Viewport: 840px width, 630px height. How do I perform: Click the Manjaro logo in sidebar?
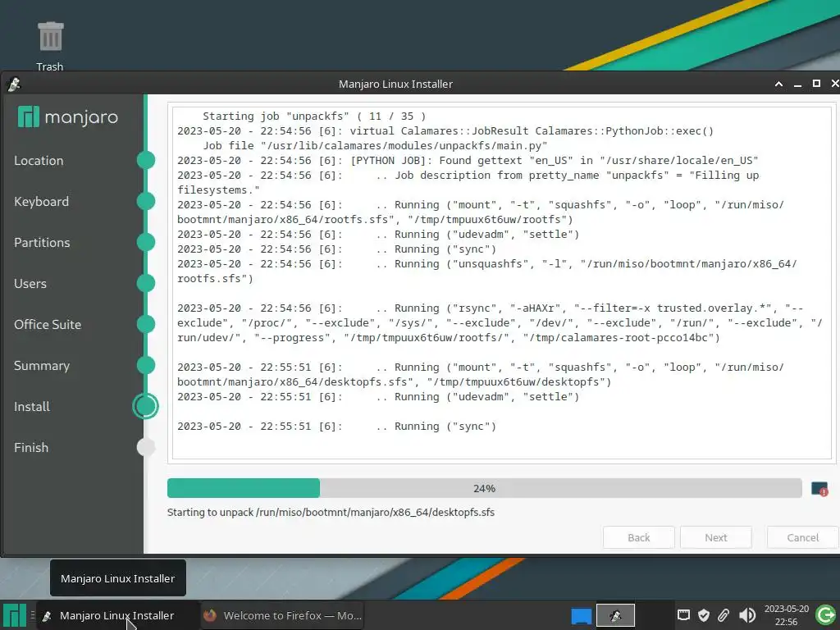pos(68,116)
